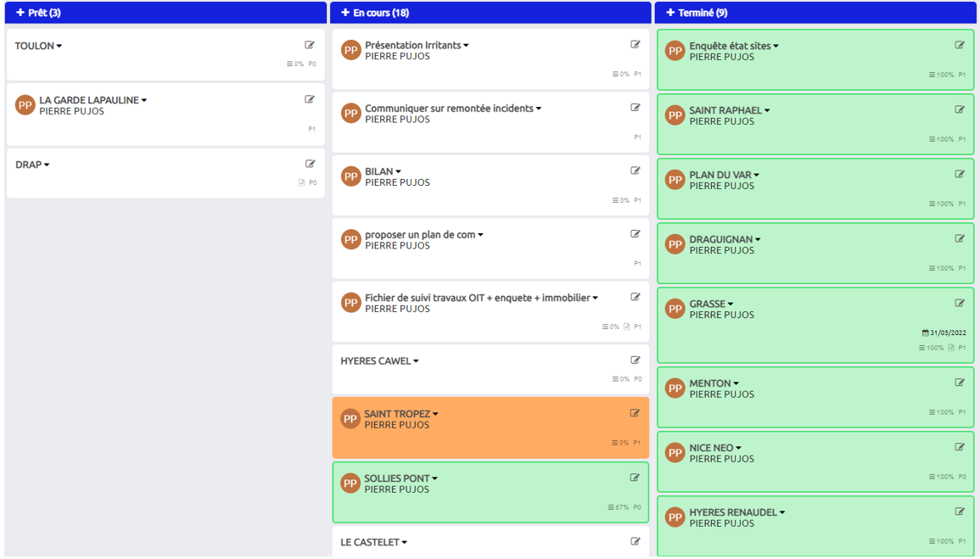The height and width of the screenshot is (559, 980).
Task: Click the edit icon on TOULON card
Action: [x=310, y=46]
